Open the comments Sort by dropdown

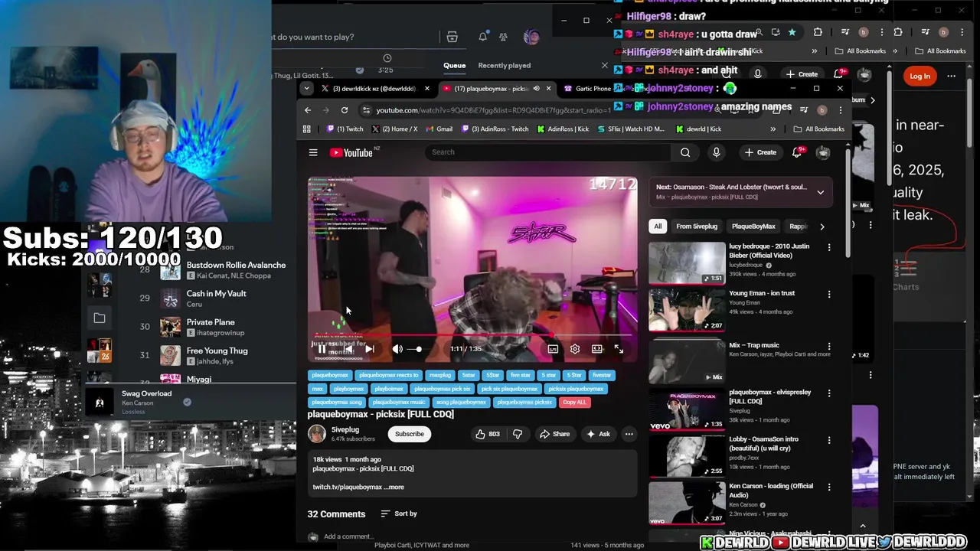pos(399,514)
